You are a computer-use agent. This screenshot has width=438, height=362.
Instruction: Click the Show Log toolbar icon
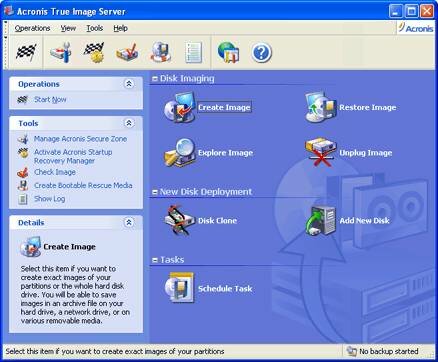click(x=194, y=52)
